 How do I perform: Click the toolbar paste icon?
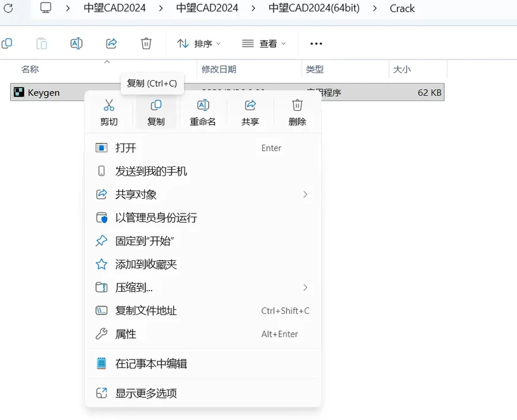[x=42, y=43]
